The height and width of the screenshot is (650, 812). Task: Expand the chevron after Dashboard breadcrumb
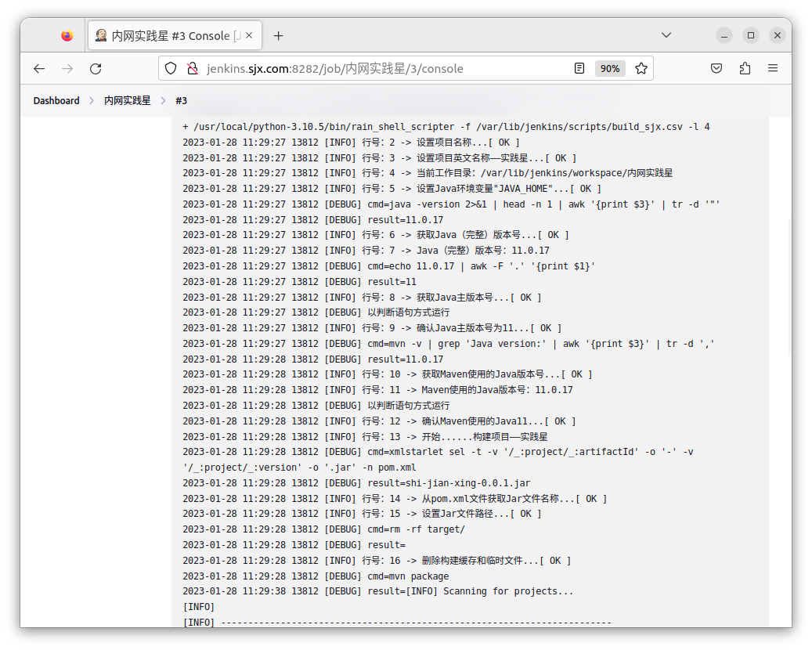click(92, 101)
